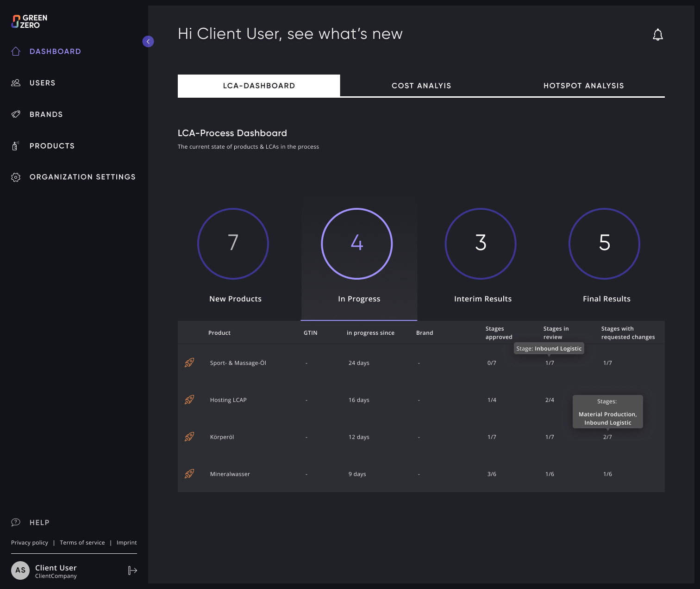Click the Green Zero logo

[x=29, y=21]
